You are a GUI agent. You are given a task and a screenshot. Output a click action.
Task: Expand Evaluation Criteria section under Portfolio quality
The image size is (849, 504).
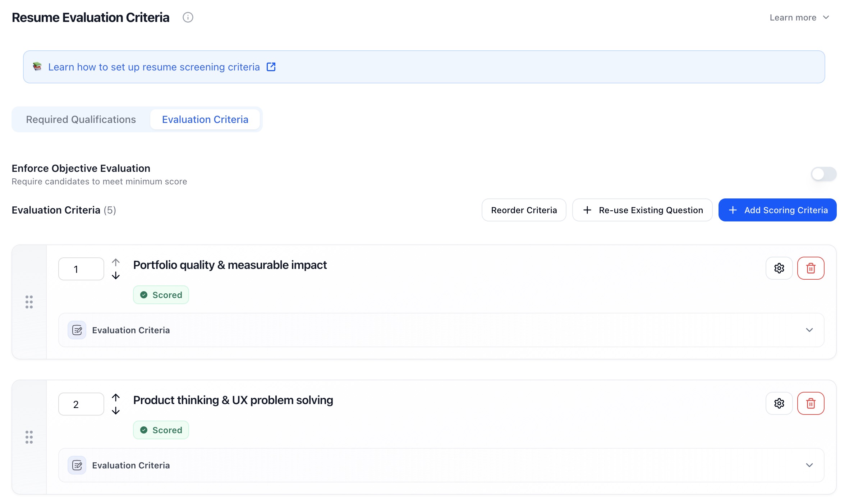pos(809,330)
